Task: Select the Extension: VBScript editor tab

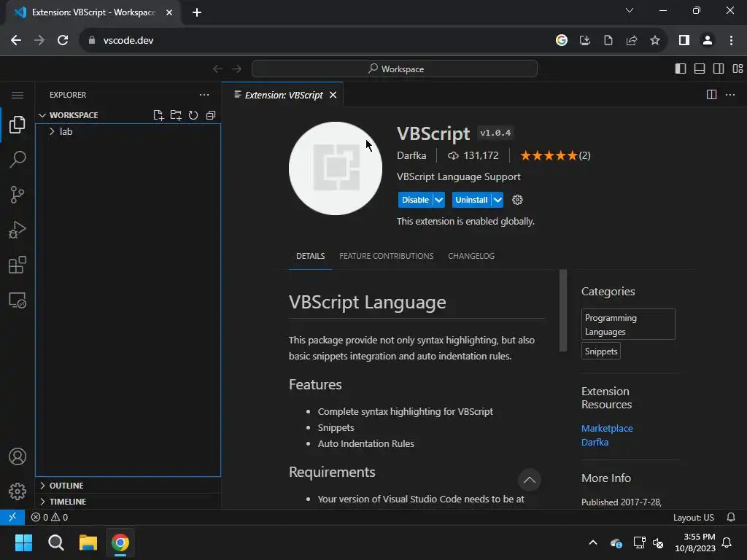Action: [284, 95]
